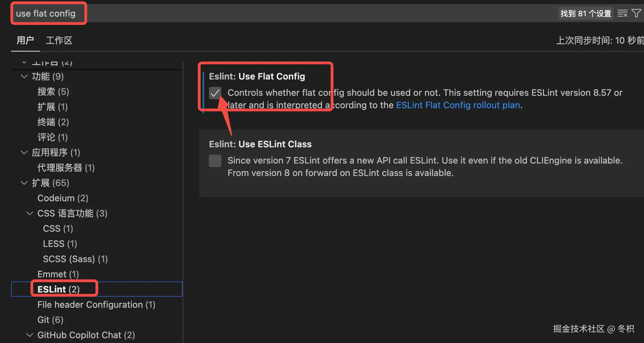Select CSS (1) in the tree
Image resolution: width=644 pixels, height=343 pixels.
58,229
